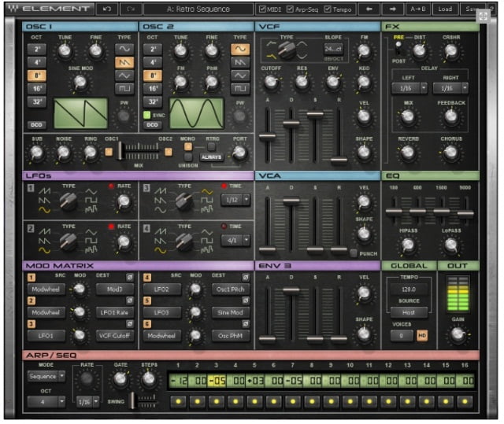Select OSC 1 octave 2'
Viewport: 504px width, 424px height.
click(37, 49)
